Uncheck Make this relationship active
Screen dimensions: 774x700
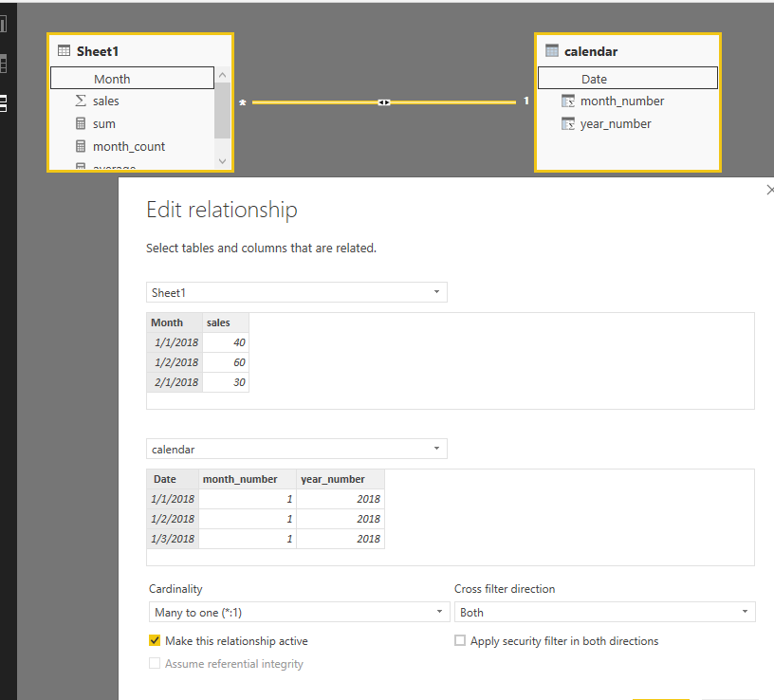coord(155,640)
